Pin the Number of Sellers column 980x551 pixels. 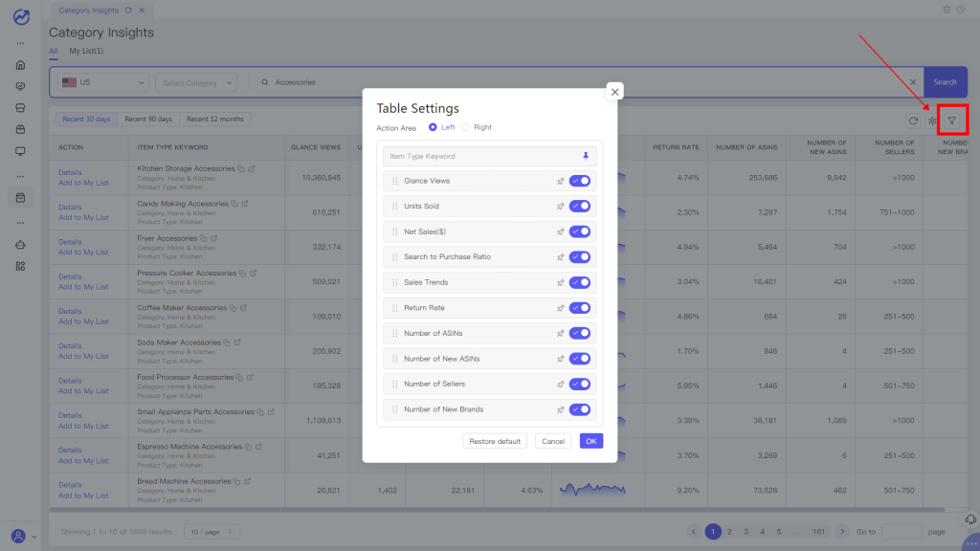coord(560,385)
